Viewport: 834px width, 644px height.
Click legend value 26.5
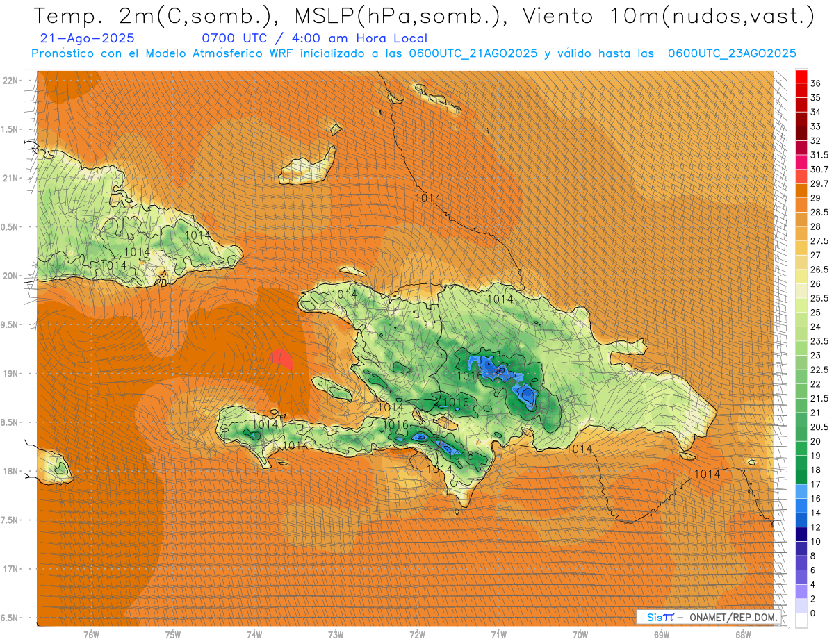click(819, 270)
